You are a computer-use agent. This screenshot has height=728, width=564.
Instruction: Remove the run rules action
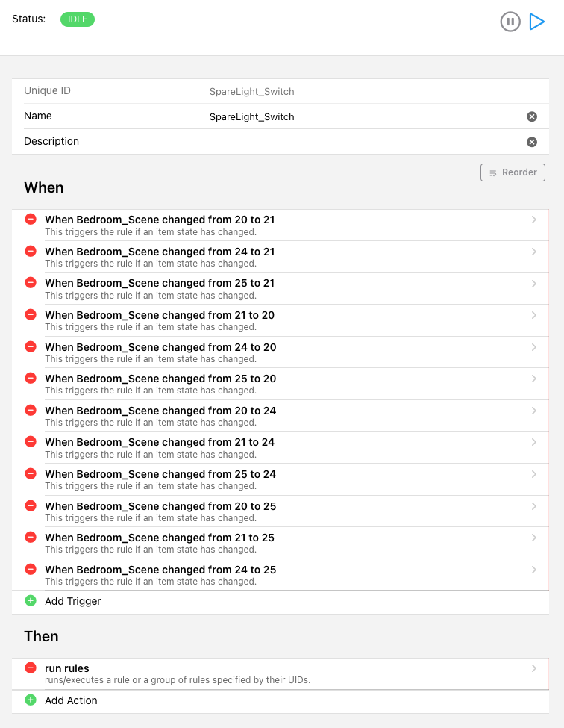pyautogui.click(x=31, y=668)
